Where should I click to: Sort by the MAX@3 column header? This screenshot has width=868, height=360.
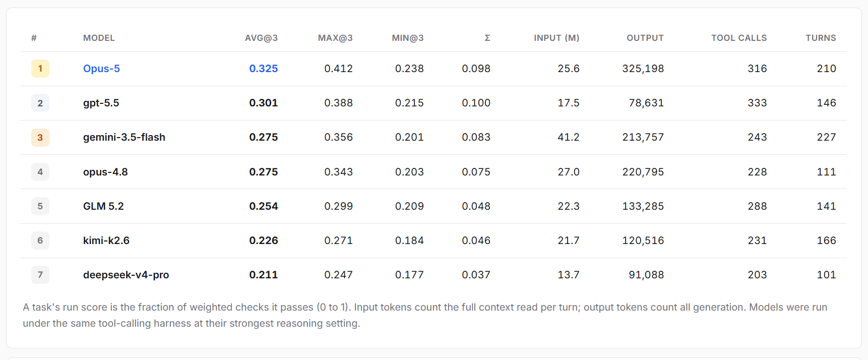coord(335,38)
